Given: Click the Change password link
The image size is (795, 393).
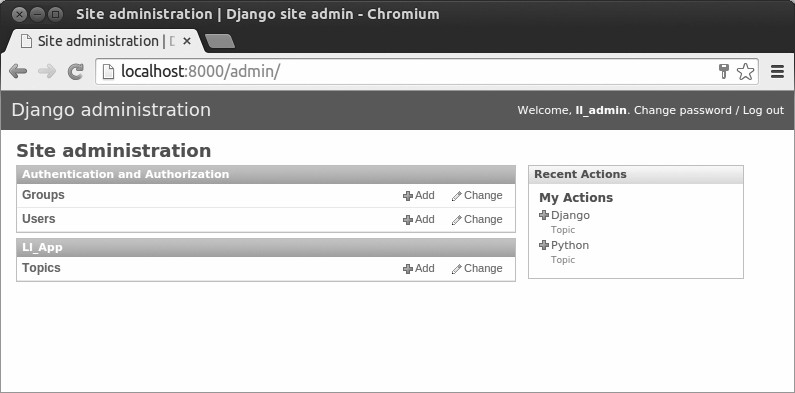Looking at the screenshot, I should pos(682,110).
